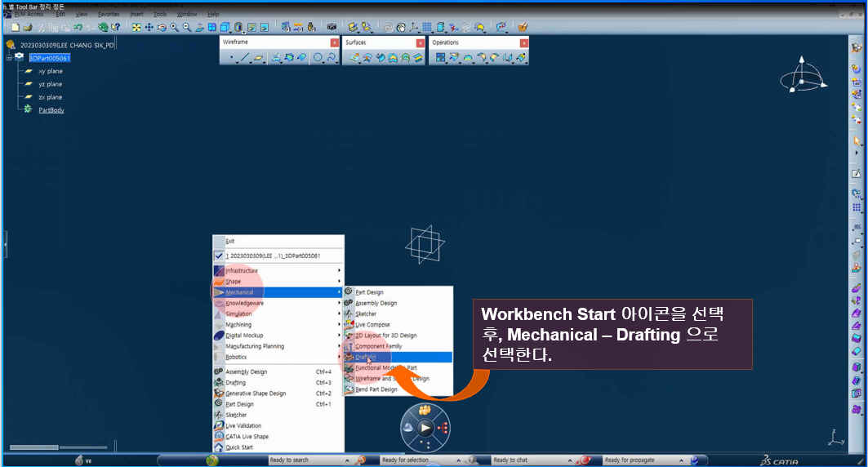Select PartBody in the specification tree
The width and height of the screenshot is (868, 467).
(x=51, y=110)
